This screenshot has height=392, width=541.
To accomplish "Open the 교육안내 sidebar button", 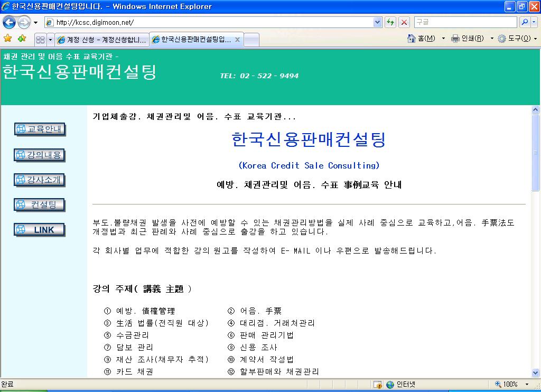I will (x=40, y=129).
